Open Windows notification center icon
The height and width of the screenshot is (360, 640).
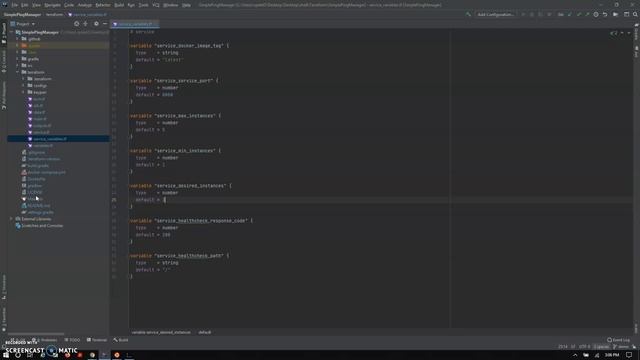click(629, 355)
